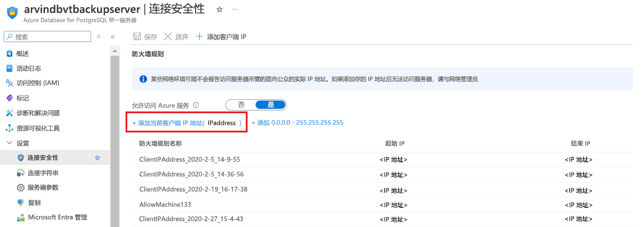Viewport: 644px width, 227px height.
Task: Open 资源可视化工具 menu item
Action: (38, 128)
